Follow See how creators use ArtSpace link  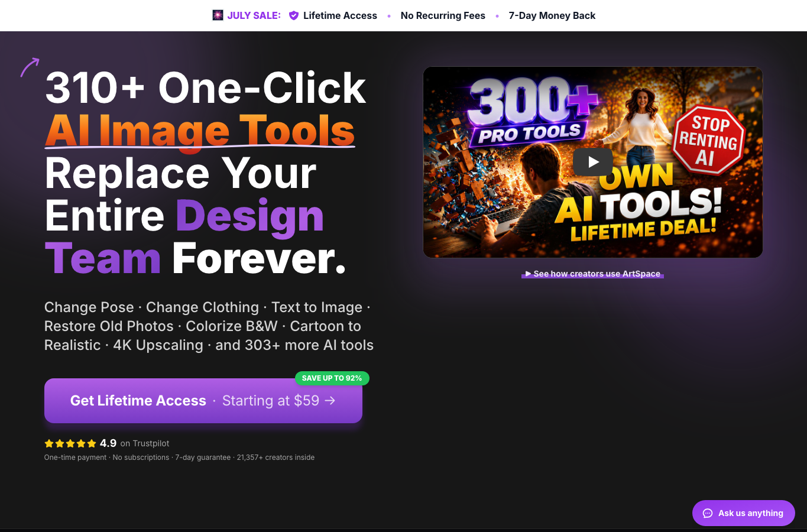tap(592, 274)
